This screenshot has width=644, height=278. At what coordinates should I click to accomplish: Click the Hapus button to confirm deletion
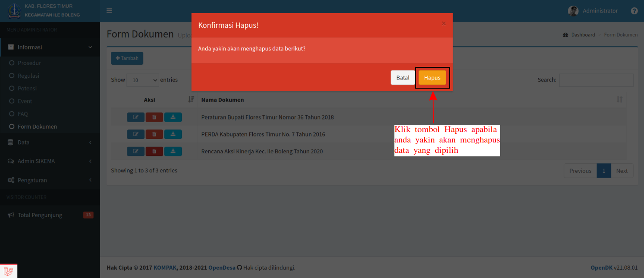coord(432,78)
